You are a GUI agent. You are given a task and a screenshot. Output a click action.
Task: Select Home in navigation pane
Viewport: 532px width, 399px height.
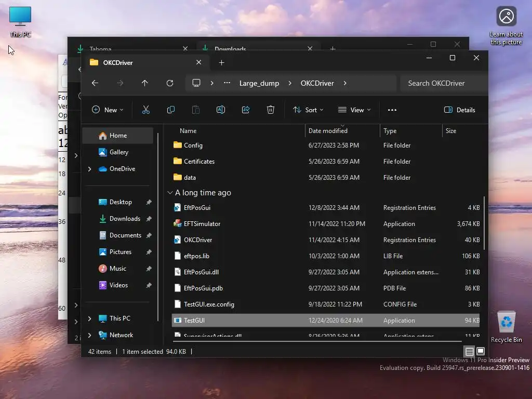(x=118, y=136)
